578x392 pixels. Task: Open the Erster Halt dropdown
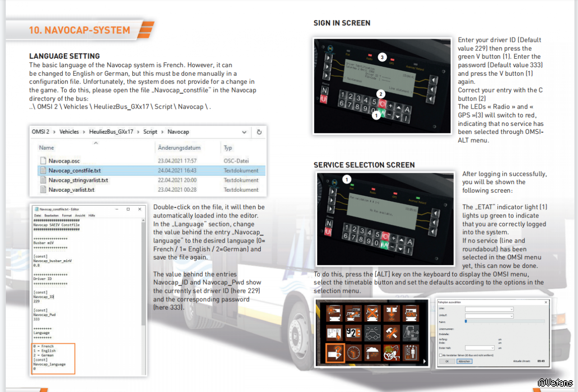(480, 348)
